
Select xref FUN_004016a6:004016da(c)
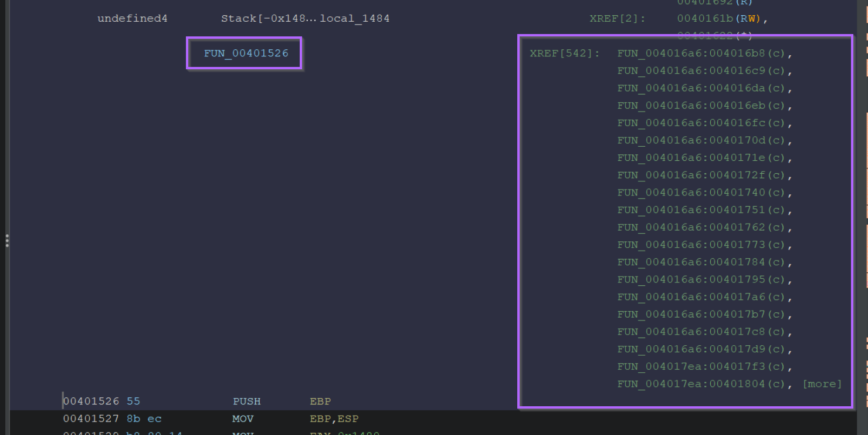(703, 89)
